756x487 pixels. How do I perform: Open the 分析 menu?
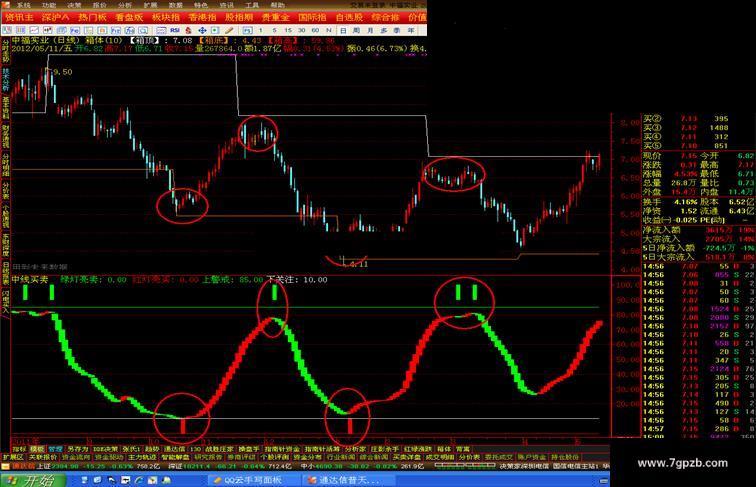[x=124, y=5]
